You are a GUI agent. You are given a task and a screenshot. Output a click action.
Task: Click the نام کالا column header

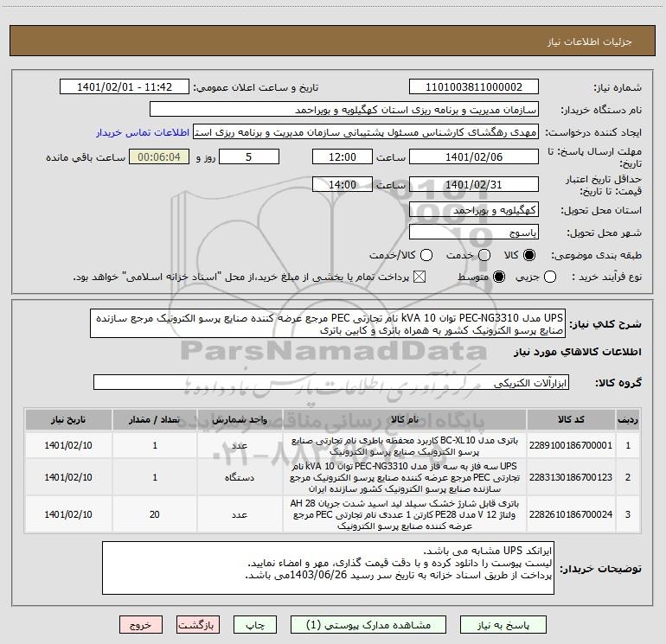[405, 419]
